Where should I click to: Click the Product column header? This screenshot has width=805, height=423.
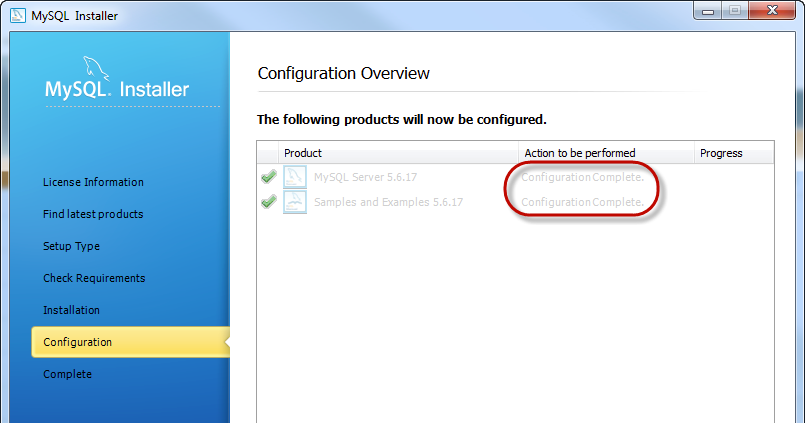[398, 153]
